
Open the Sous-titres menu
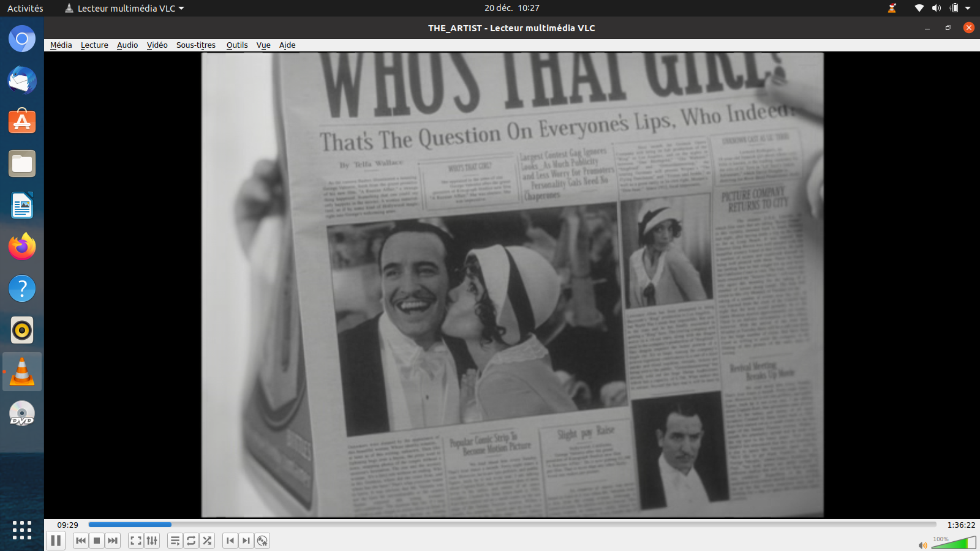click(x=195, y=45)
